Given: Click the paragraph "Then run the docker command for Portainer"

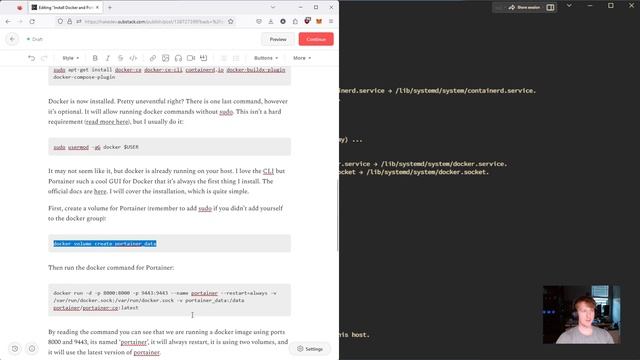Looking at the screenshot, I should click(111, 268).
